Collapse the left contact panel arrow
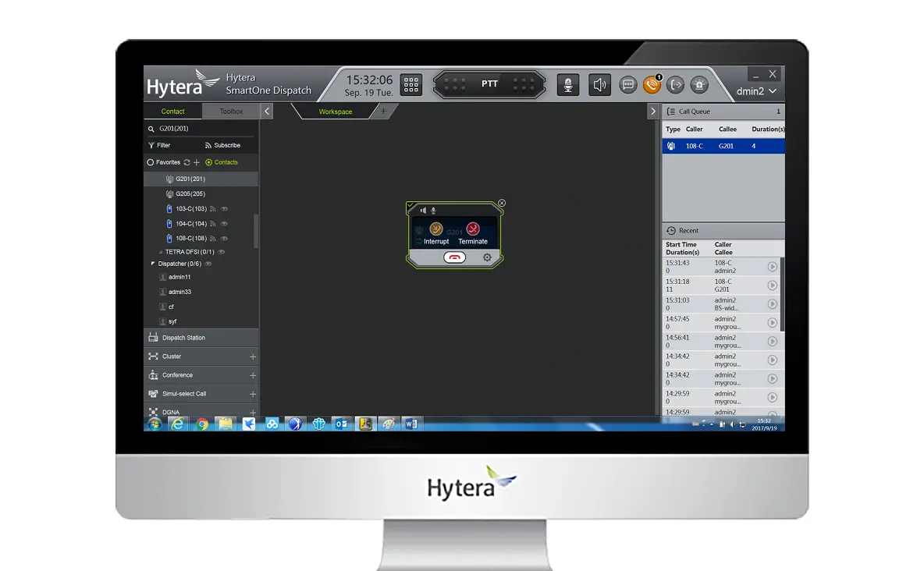924x571 pixels. point(267,112)
